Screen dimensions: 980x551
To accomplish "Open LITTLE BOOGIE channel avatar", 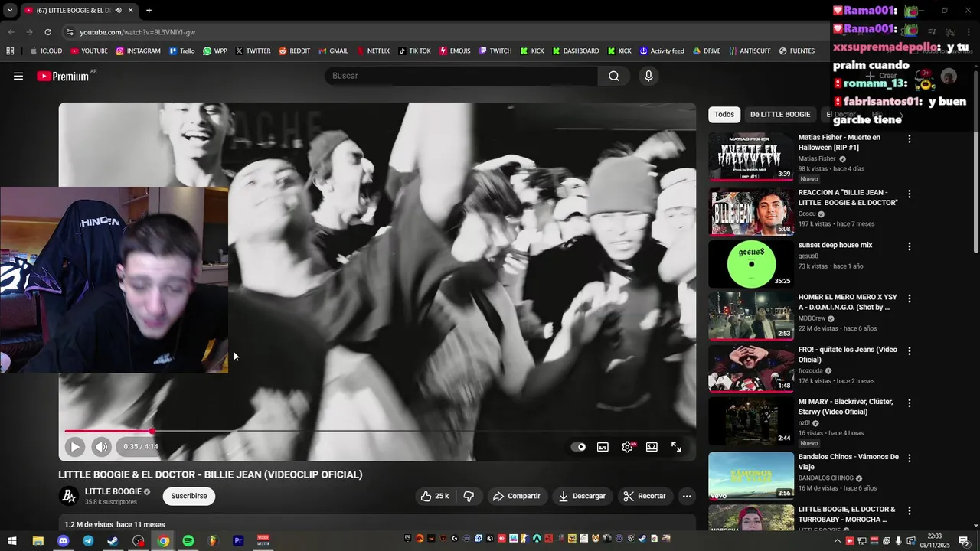I will [69, 497].
